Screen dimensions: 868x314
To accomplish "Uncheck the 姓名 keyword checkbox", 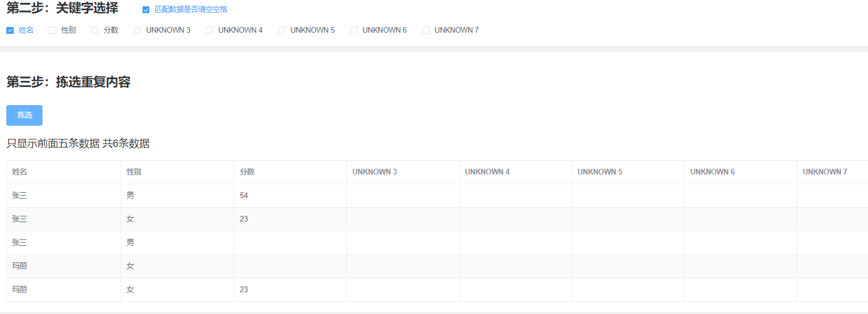I will (x=10, y=30).
